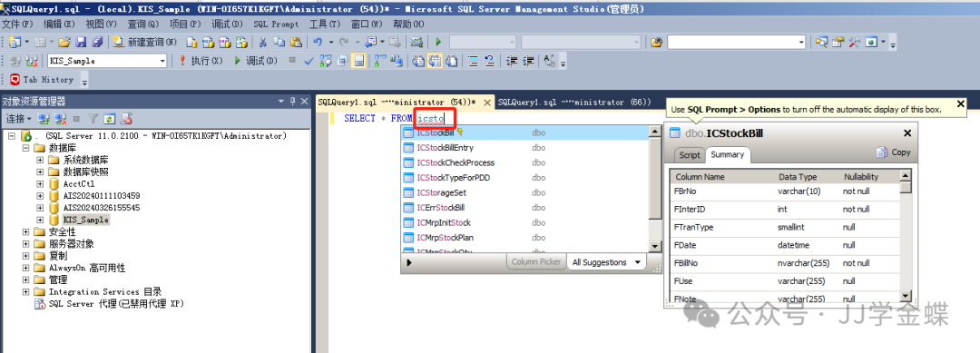Viewport: 980px width, 353px height.
Task: Click the Column Picker button
Action: pyautogui.click(x=536, y=262)
